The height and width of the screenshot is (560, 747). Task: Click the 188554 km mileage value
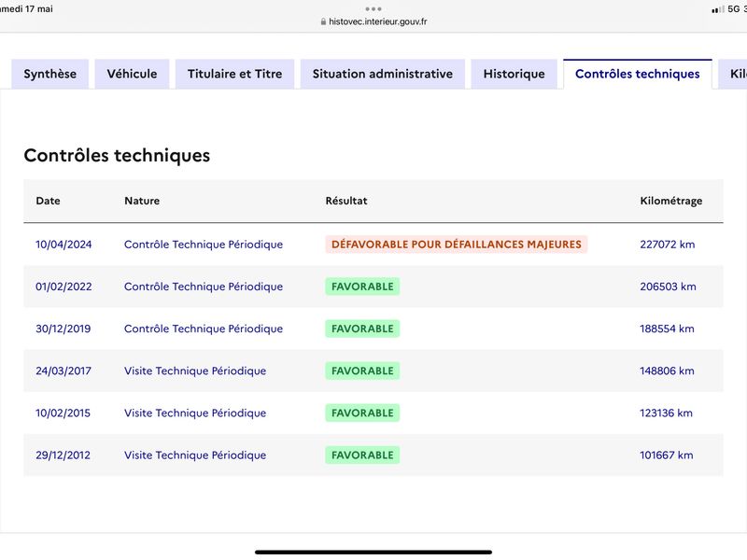(x=667, y=329)
